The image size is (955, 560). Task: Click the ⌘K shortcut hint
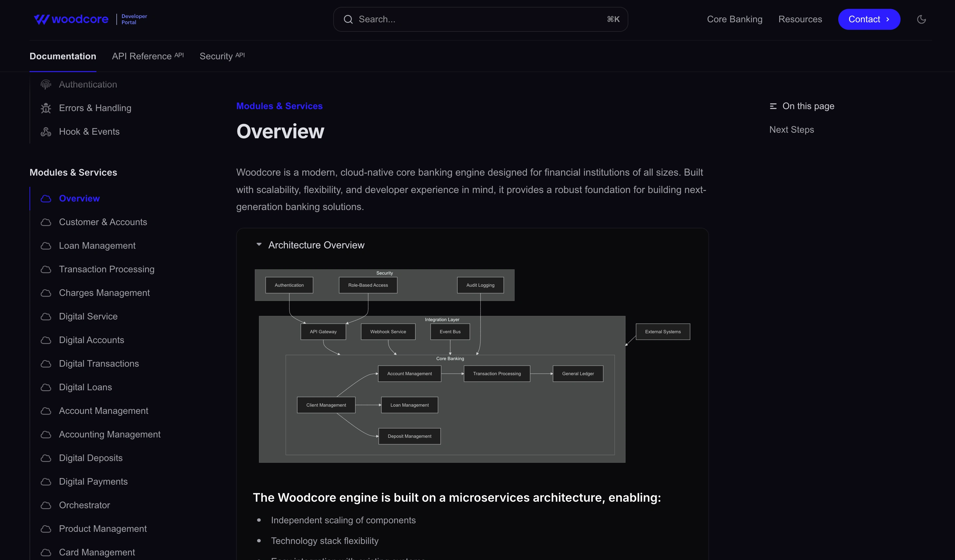point(613,19)
